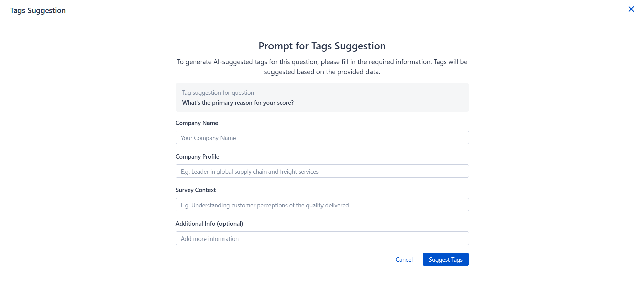644x304 pixels.
Task: Click the Company Profile label
Action: 197,157
